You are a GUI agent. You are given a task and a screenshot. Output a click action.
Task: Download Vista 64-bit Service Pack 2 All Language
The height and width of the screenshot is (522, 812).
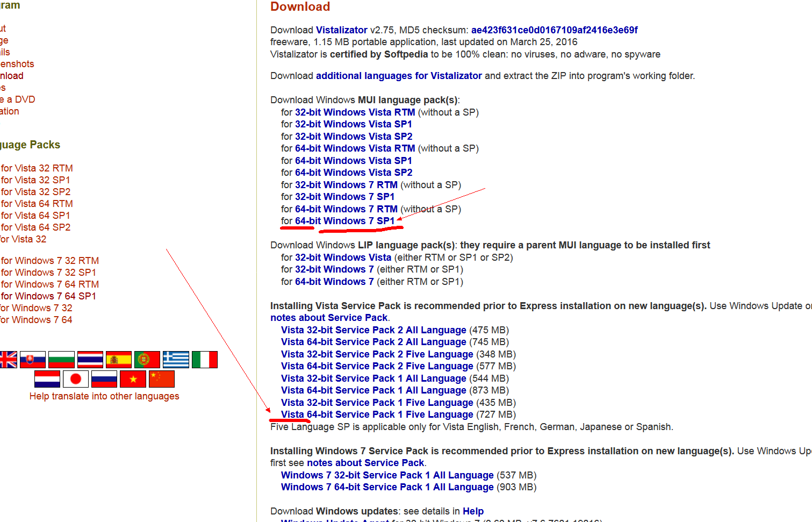click(373, 342)
